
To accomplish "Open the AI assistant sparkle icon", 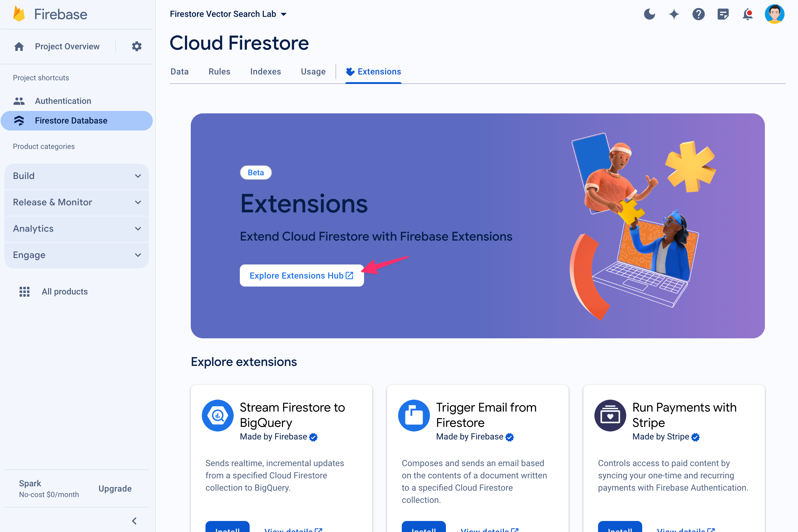I will 674,14.
